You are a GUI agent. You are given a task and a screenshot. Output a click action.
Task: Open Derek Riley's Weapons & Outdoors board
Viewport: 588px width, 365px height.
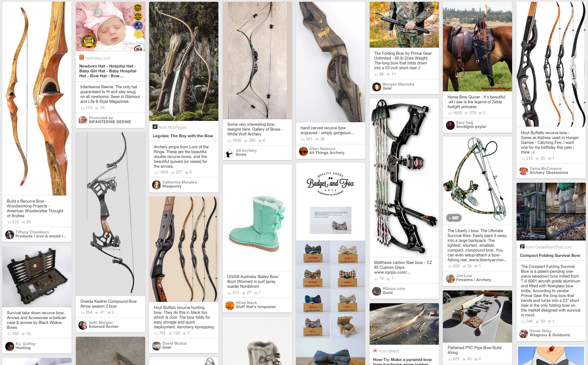550,335
